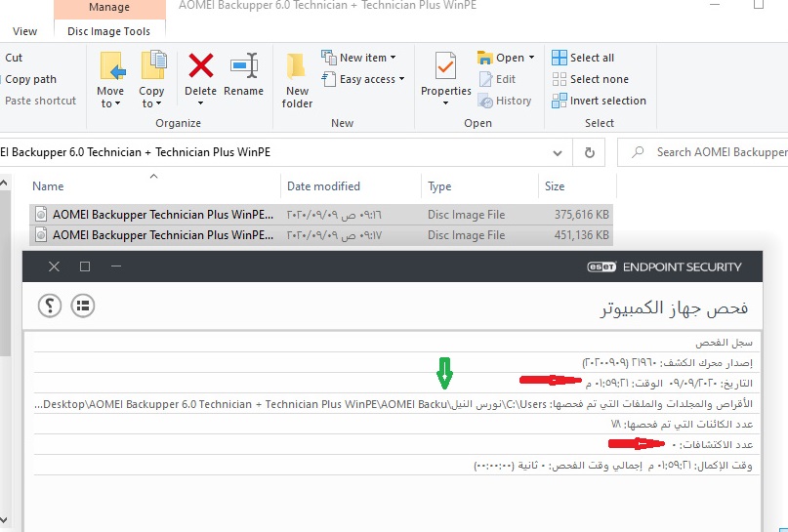788x532 pixels.
Task: Click Invert selection button
Action: coord(599,101)
